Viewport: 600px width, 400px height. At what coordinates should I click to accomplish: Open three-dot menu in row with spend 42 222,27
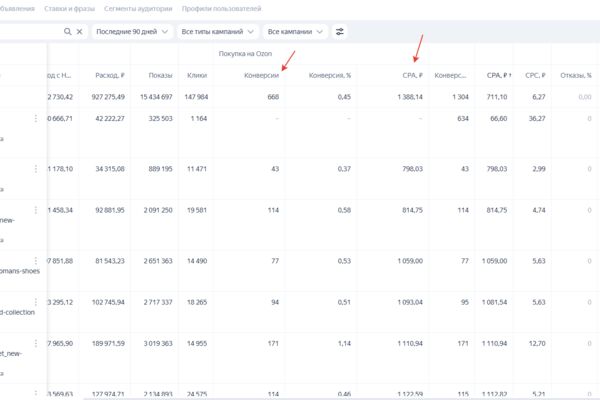pos(36,118)
